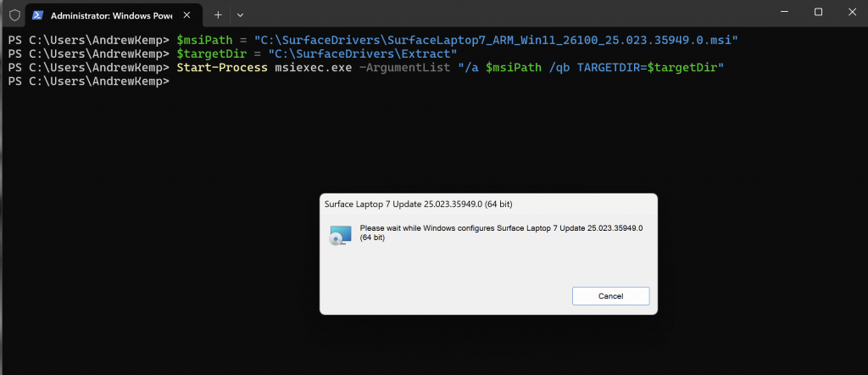868x375 pixels.
Task: Click the admin shield icon in title bar
Action: click(14, 15)
